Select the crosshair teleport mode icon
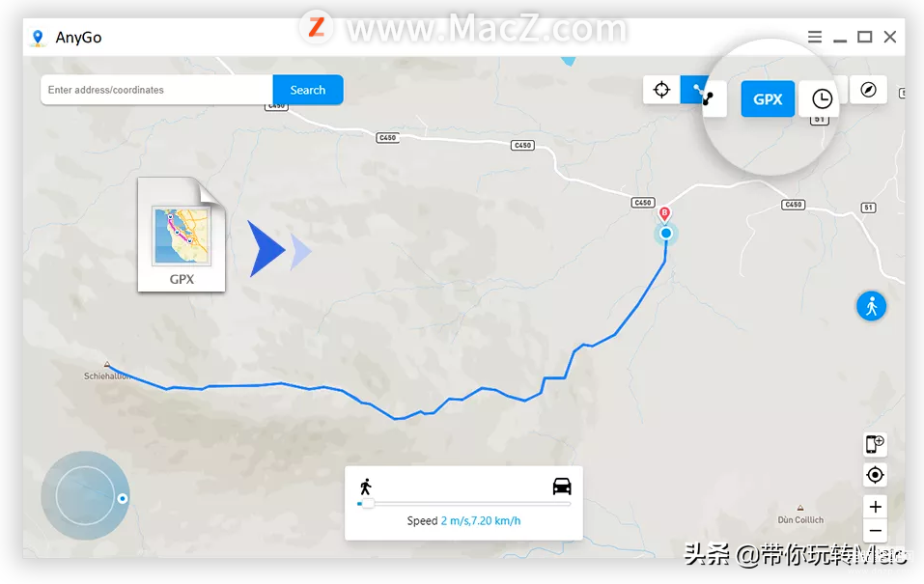Viewport: 924px width, 584px height. [661, 90]
